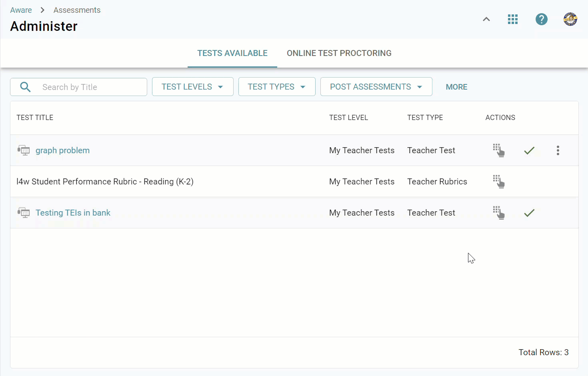
Task: Focus the Search by Title field
Action: click(x=78, y=87)
